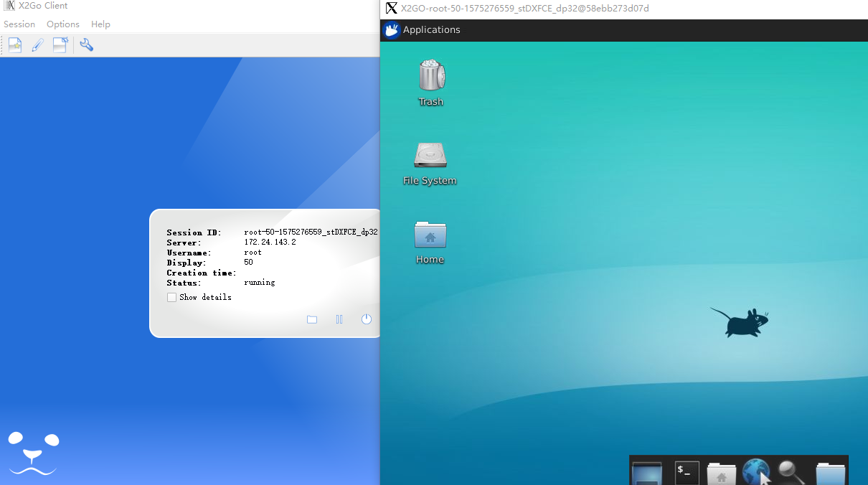
Task: Open the web browser from the panel
Action: (x=755, y=472)
